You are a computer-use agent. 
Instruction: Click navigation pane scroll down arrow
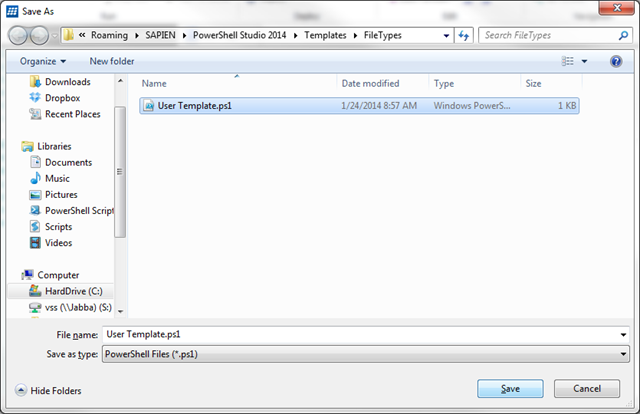point(120,312)
